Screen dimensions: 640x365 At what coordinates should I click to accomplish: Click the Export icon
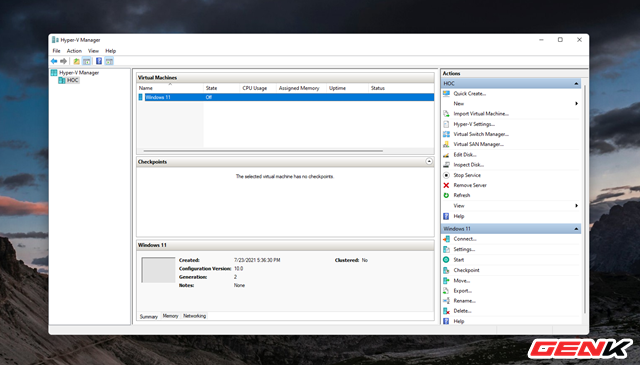[x=446, y=291]
